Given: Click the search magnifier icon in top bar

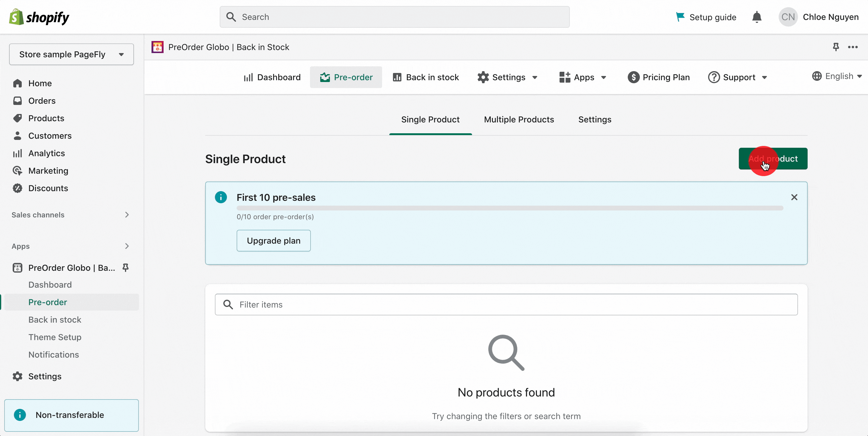Looking at the screenshot, I should [x=231, y=17].
